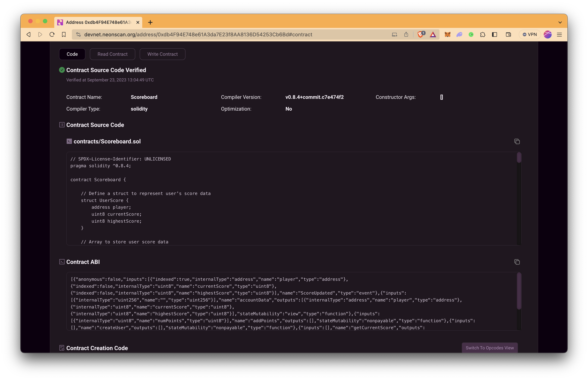Bookmark this page with the bookmark icon
The height and width of the screenshot is (380, 588).
click(x=64, y=34)
